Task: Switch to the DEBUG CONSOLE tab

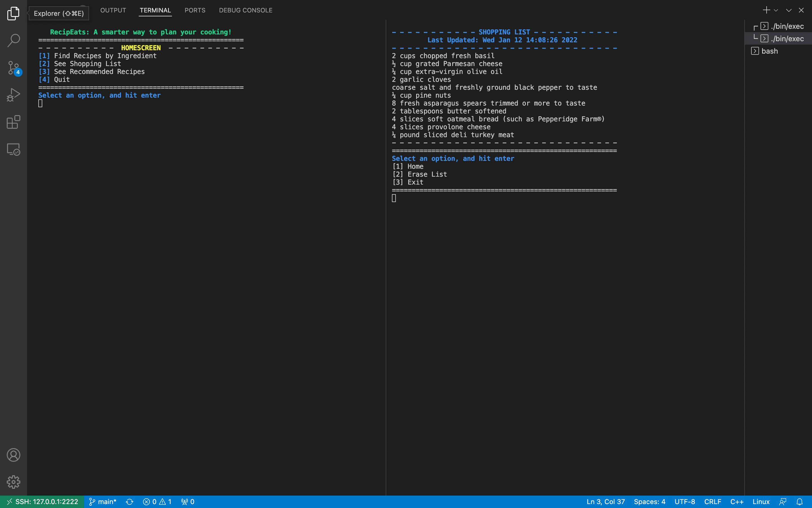Action: tap(246, 10)
